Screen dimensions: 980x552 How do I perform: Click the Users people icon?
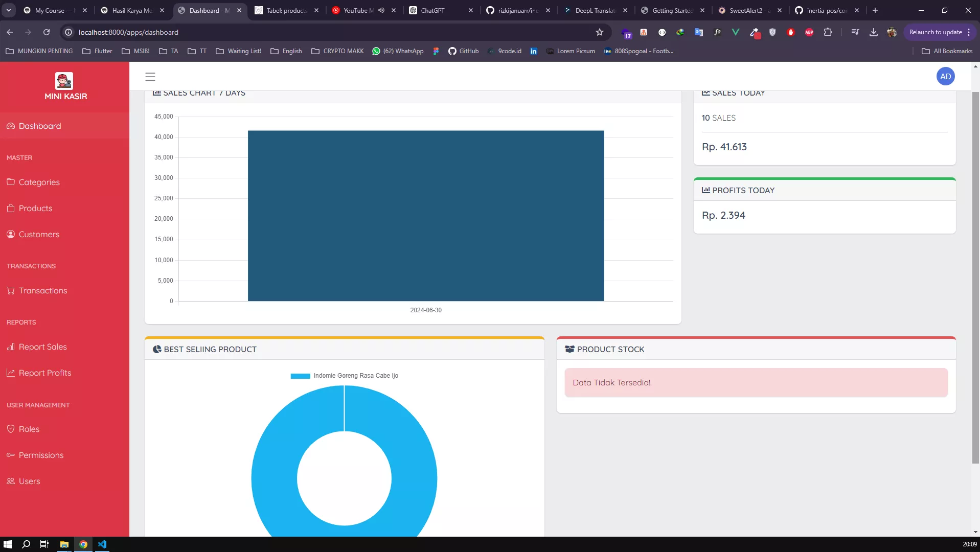click(11, 481)
